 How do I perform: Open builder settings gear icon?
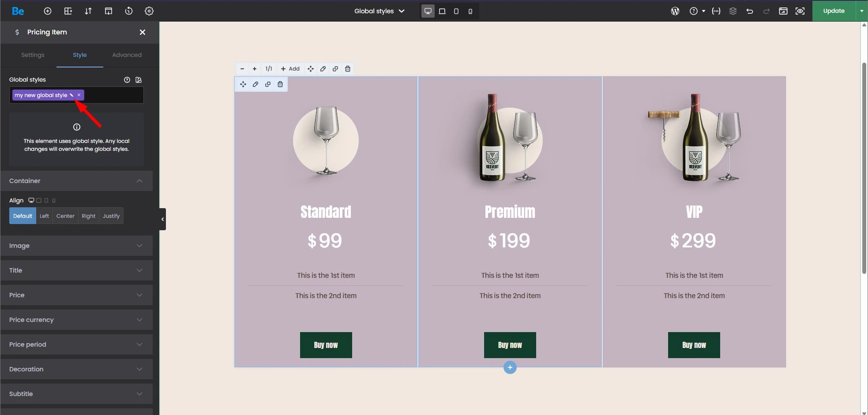[x=149, y=11]
